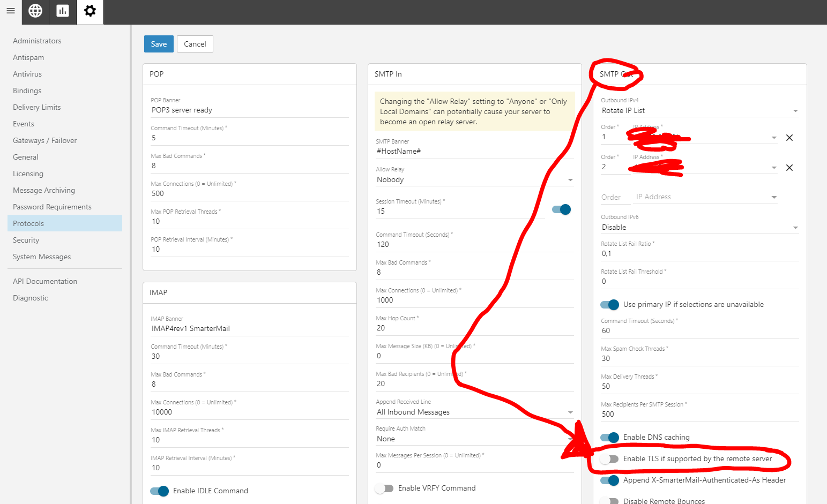Open the Append Received Line dropdown
The image size is (827, 504).
[x=474, y=412]
